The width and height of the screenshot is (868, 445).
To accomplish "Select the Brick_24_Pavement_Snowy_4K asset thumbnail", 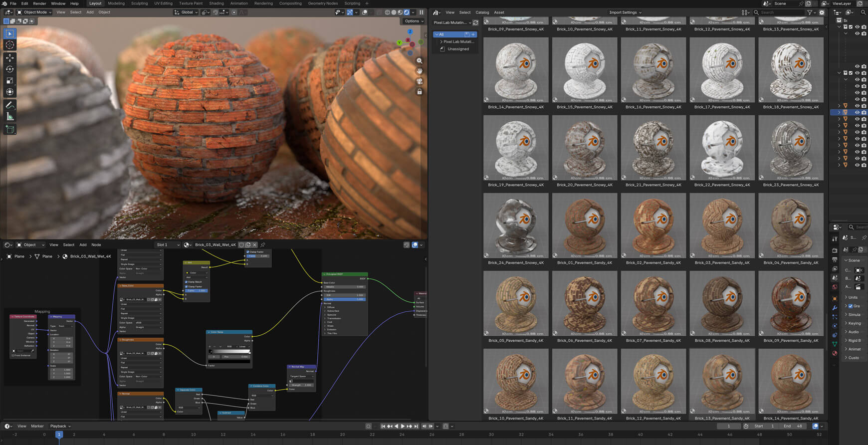I will pyautogui.click(x=516, y=225).
